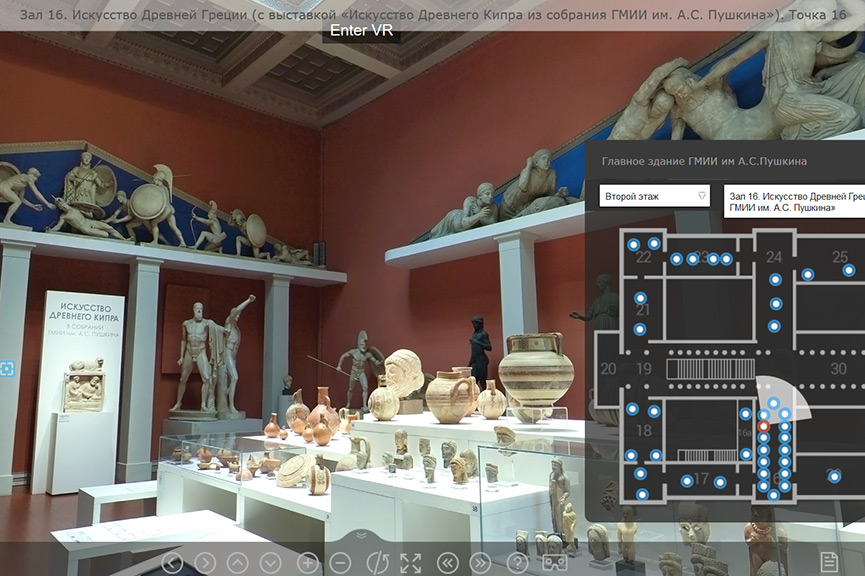The height and width of the screenshot is (576, 865).
Task: Open the document info icon at bottom right
Action: point(829,561)
